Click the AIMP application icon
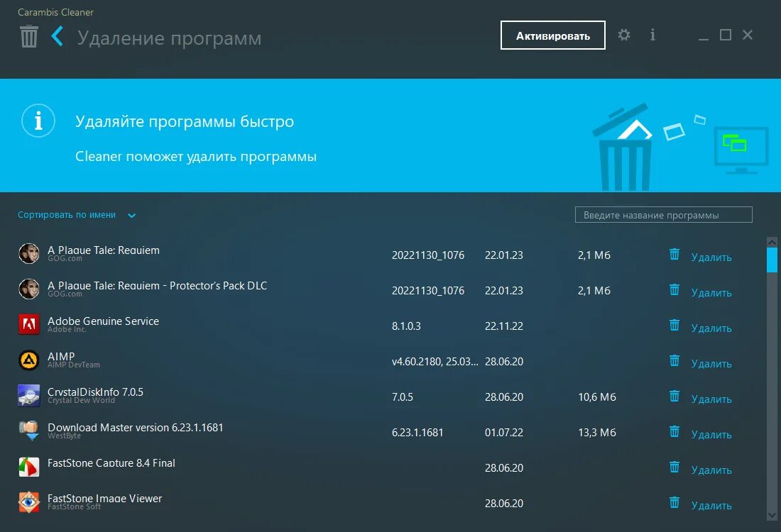 tap(28, 360)
